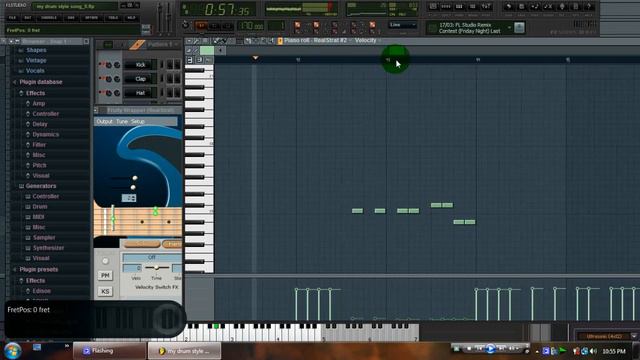Screen dimensions: 640x360
Task: Click the Hat channel button
Action: click(x=140, y=93)
